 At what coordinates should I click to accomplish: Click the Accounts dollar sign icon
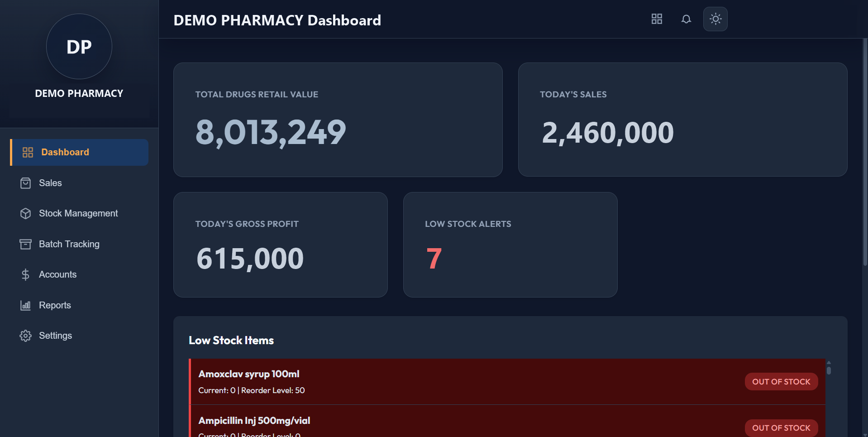click(26, 274)
